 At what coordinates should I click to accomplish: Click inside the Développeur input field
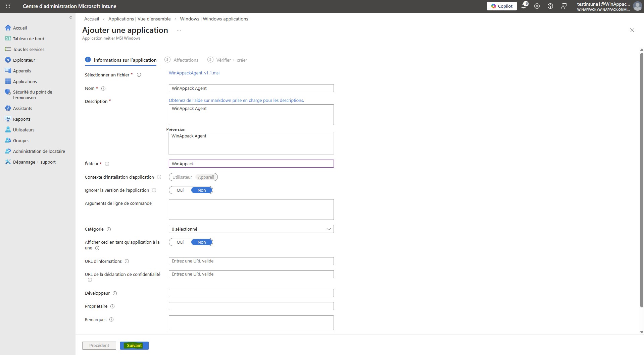(x=251, y=293)
